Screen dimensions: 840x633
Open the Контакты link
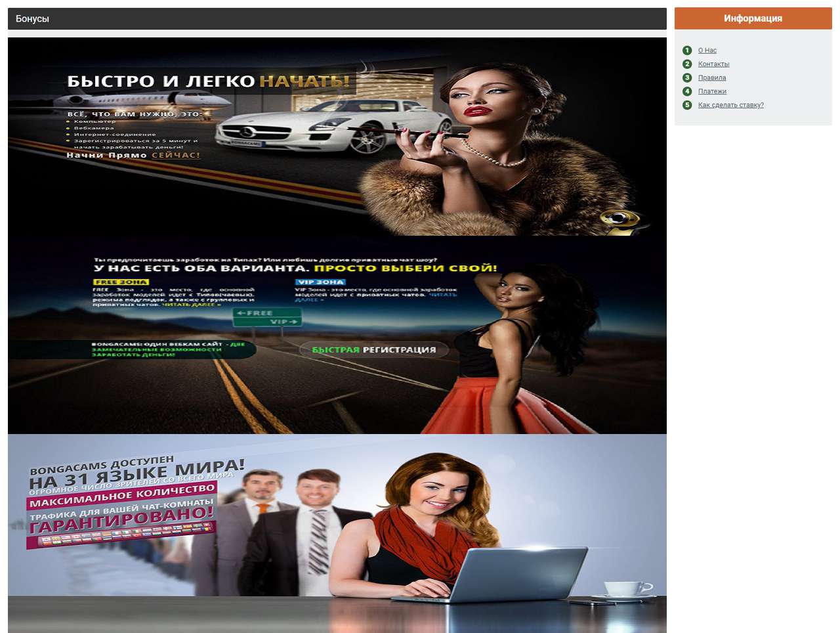pos(713,64)
